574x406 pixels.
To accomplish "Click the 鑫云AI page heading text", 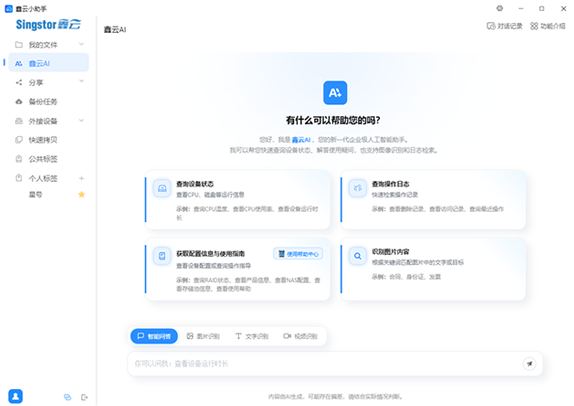I will tap(115, 30).
